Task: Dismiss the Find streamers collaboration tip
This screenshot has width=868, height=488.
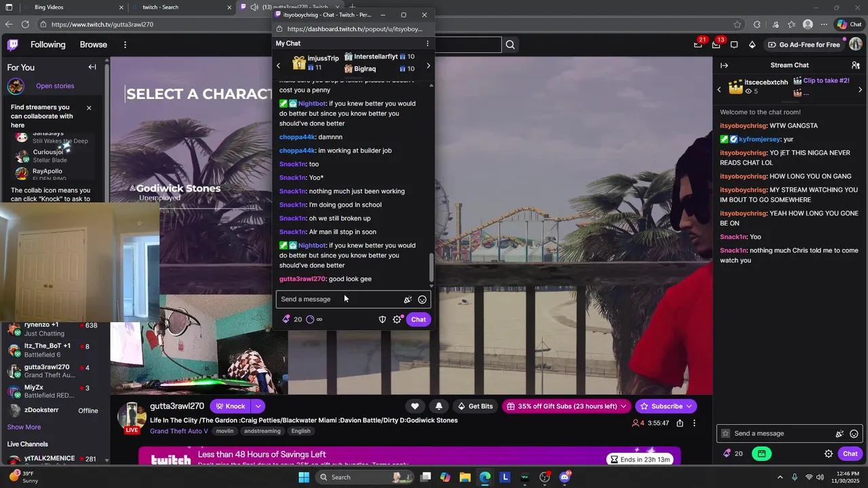Action: (89, 108)
